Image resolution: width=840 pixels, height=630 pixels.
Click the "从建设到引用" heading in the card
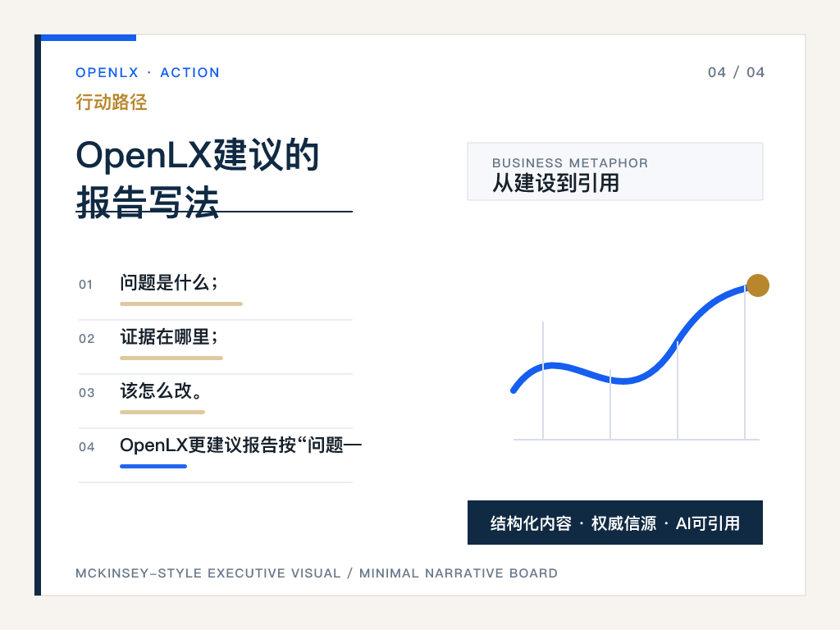pos(555,183)
